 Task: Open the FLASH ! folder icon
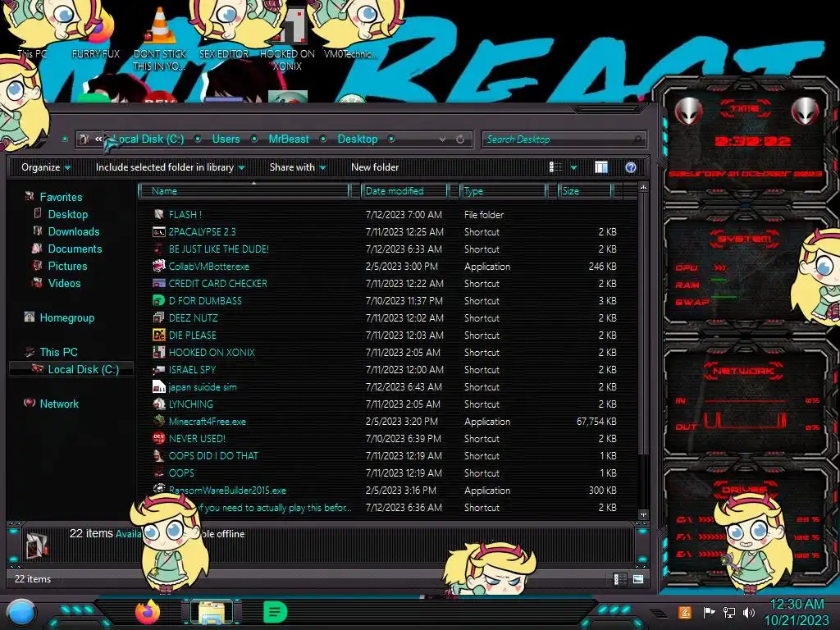coord(158,214)
